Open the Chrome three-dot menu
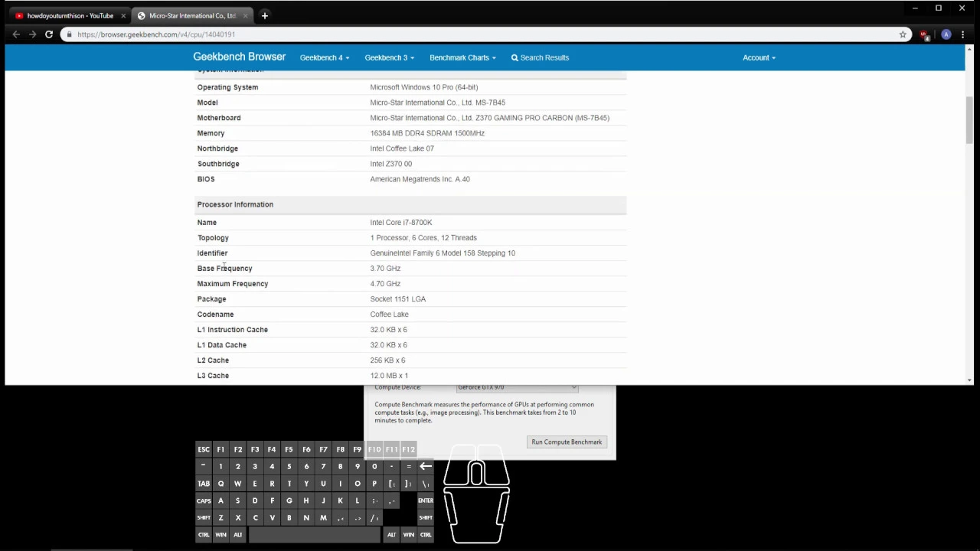This screenshot has height=551, width=980. tap(962, 34)
